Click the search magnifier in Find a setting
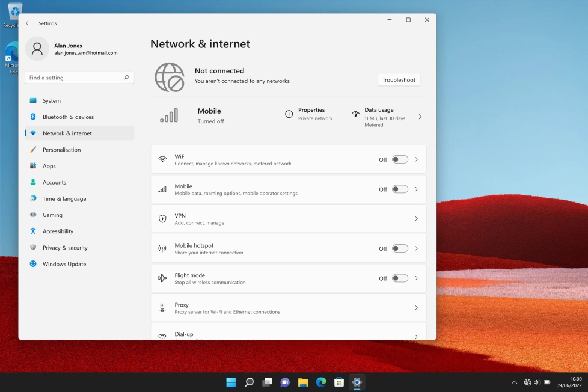The image size is (588, 392). 126,78
